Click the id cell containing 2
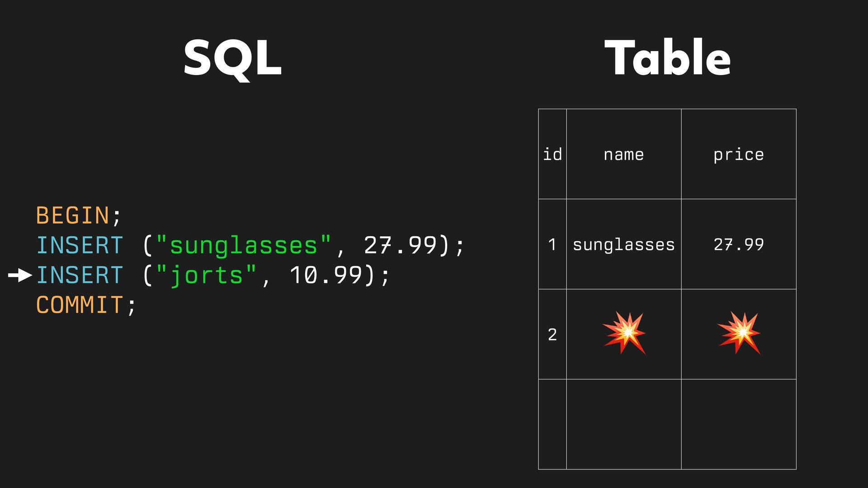This screenshot has width=868, height=488. (552, 334)
